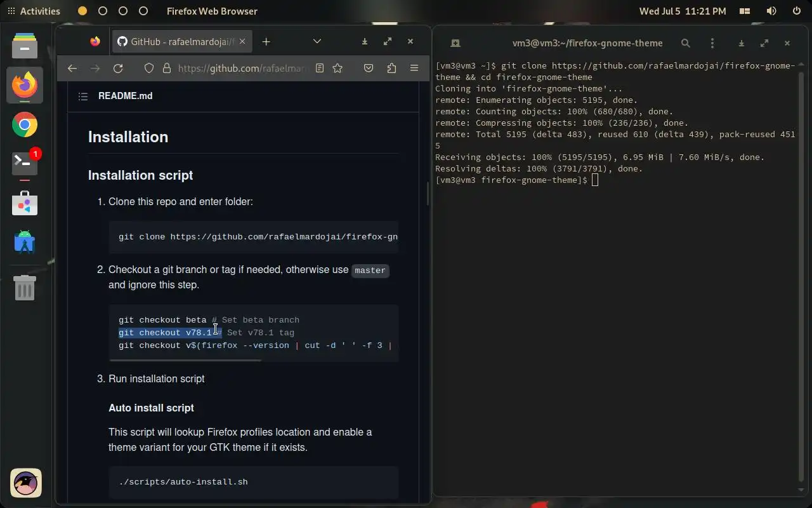Open a new tab with the plus button
The height and width of the screenshot is (508, 812).
[x=266, y=41]
